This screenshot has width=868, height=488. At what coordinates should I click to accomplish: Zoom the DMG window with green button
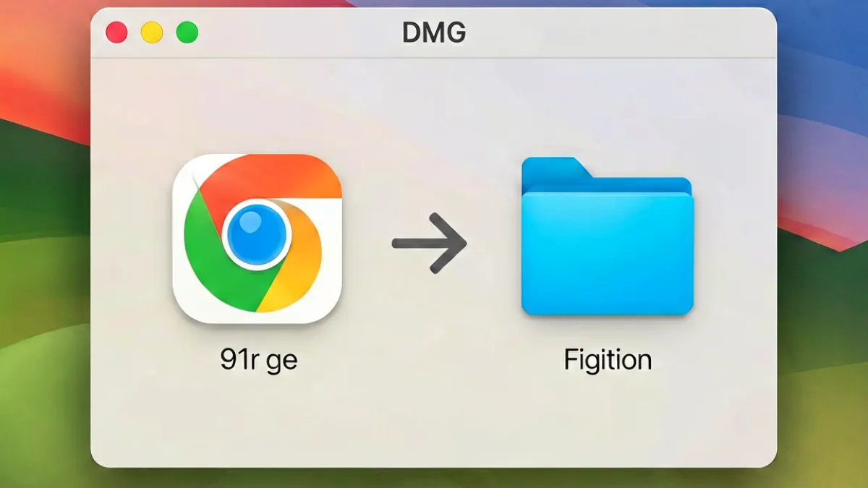click(x=187, y=33)
